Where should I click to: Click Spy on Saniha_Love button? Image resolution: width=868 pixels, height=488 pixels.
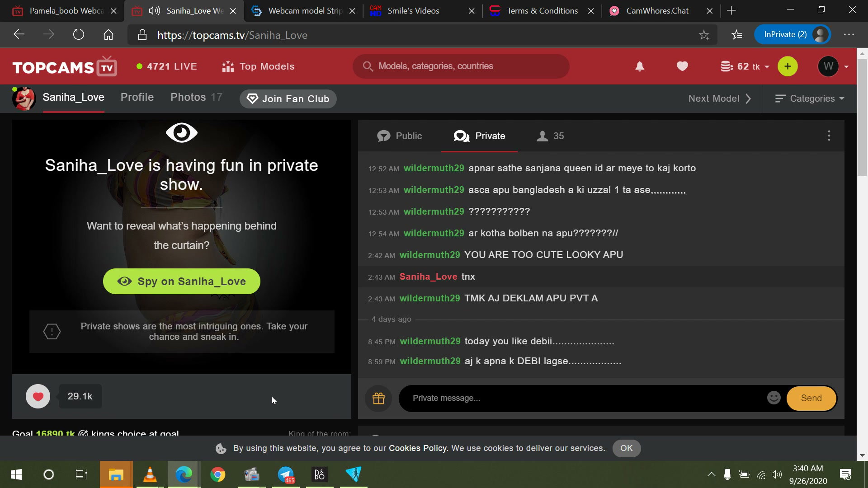(182, 282)
